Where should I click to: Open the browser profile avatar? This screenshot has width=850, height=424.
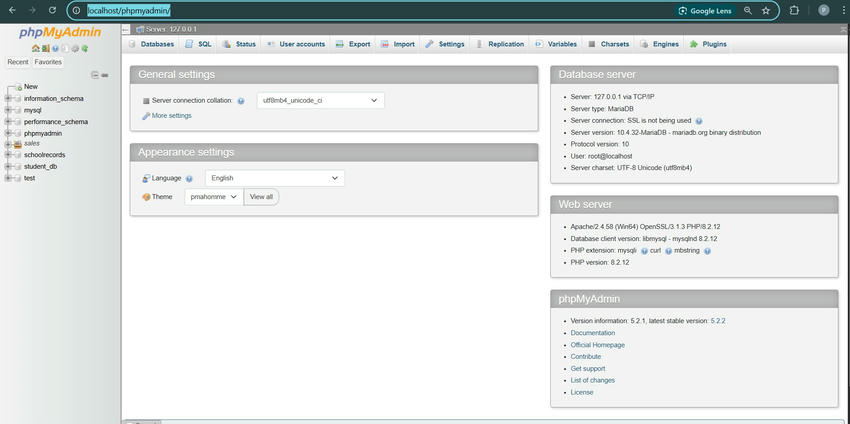point(823,10)
